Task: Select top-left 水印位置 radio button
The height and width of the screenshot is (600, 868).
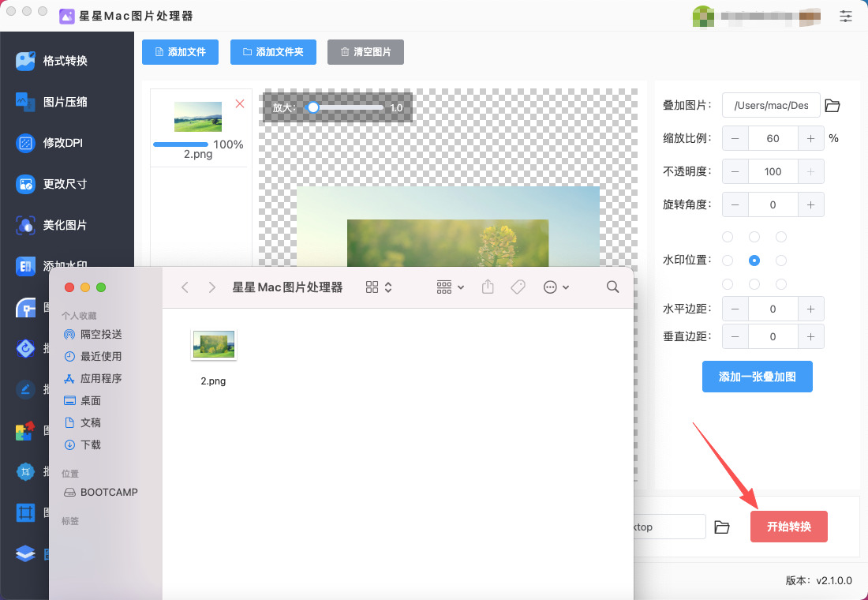Action: pyautogui.click(x=728, y=237)
